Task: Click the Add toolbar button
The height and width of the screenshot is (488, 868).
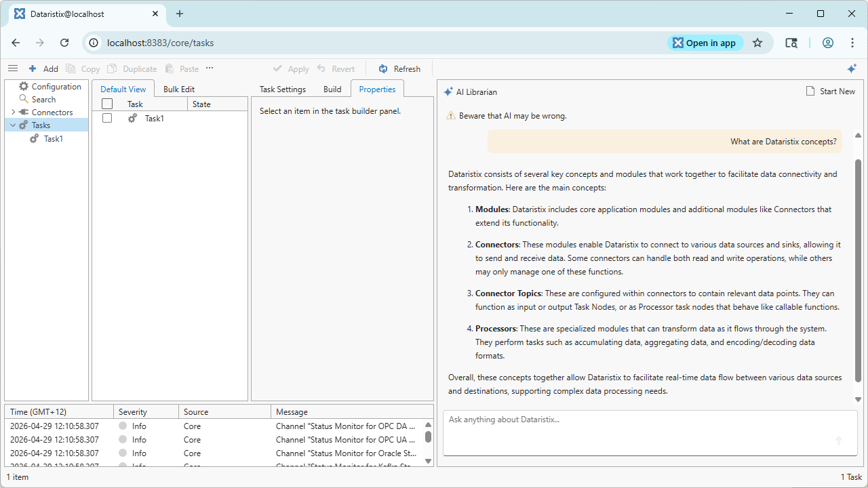Action: [43, 68]
